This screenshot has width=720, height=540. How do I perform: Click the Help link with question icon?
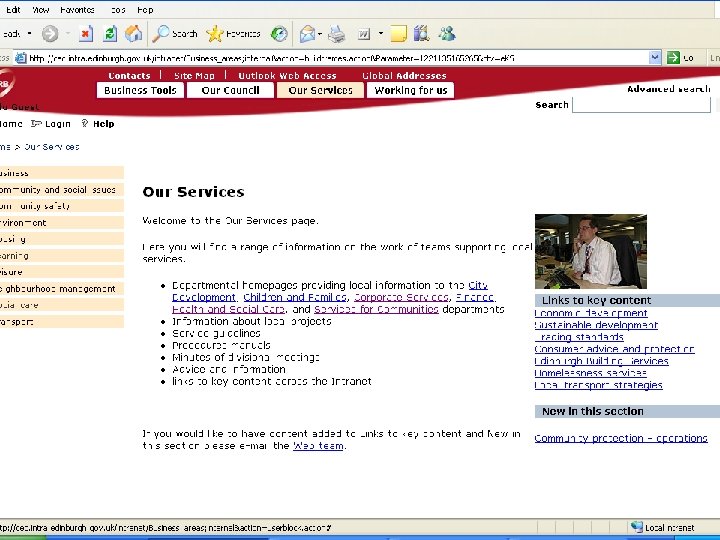point(98,124)
